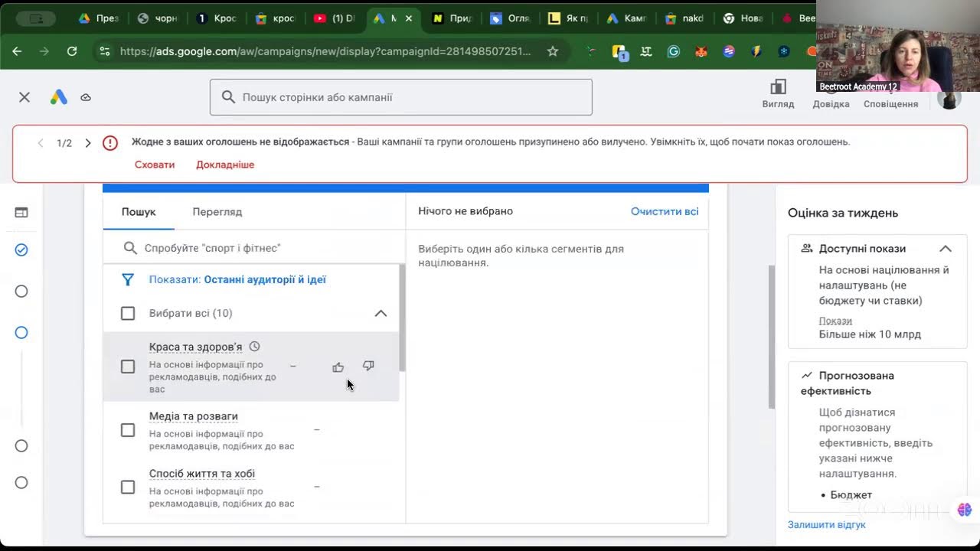Click the search field Пошук сторінки або кампанії
This screenshot has width=980, height=551.
coord(401,97)
